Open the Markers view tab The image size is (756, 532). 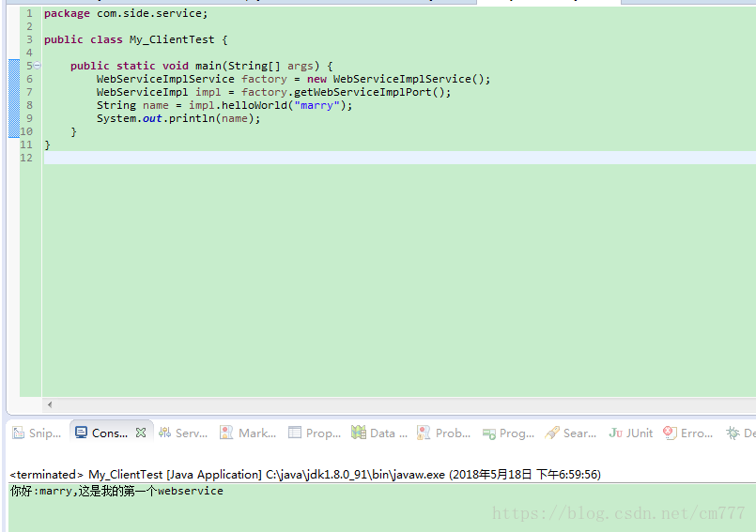248,433
